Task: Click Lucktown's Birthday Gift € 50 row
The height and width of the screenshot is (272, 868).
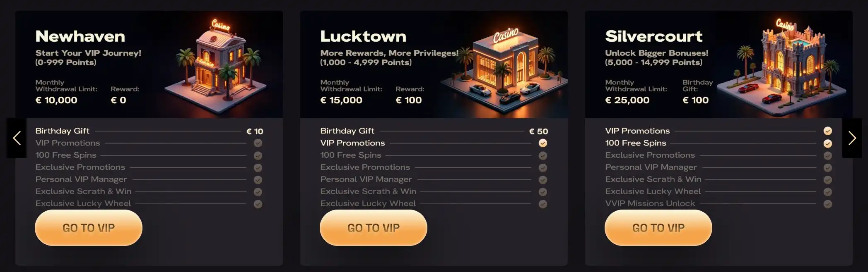Action: (x=434, y=131)
